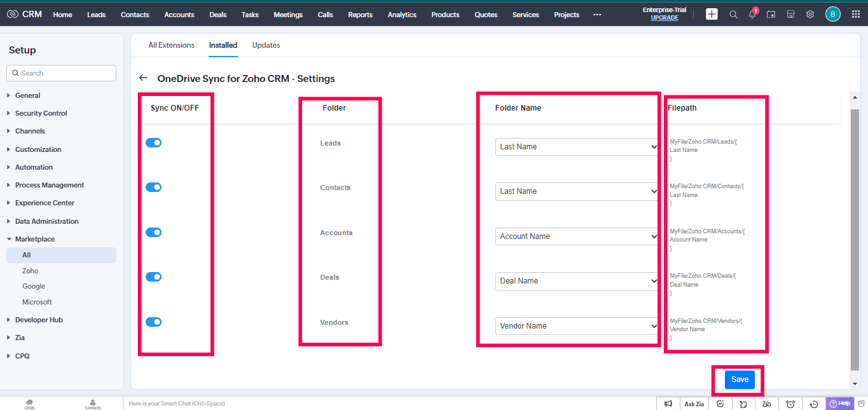Image resolution: width=868 pixels, height=410 pixels.
Task: Select Google under Marketplace
Action: coord(34,286)
